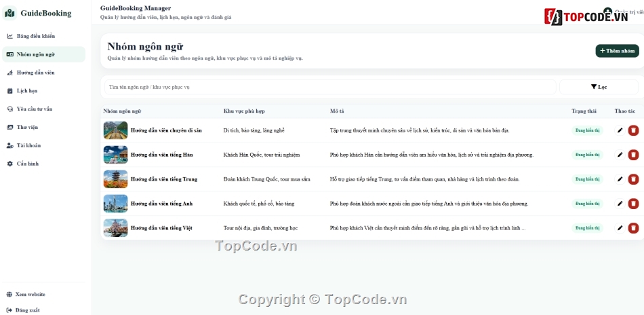Click edit pencil for Hướng dẫn viên chuyên di sản
The height and width of the screenshot is (315, 644).
pyautogui.click(x=620, y=130)
